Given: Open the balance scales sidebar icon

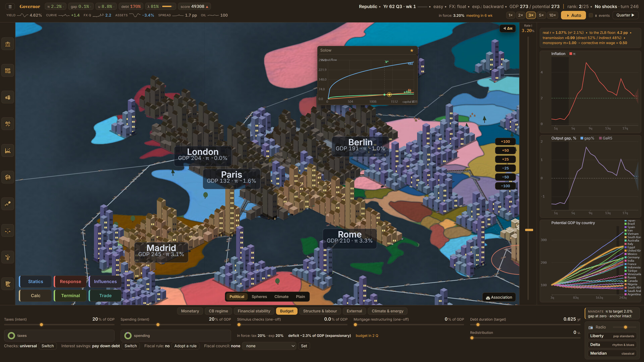Looking at the screenshot, I should [x=8, y=231].
